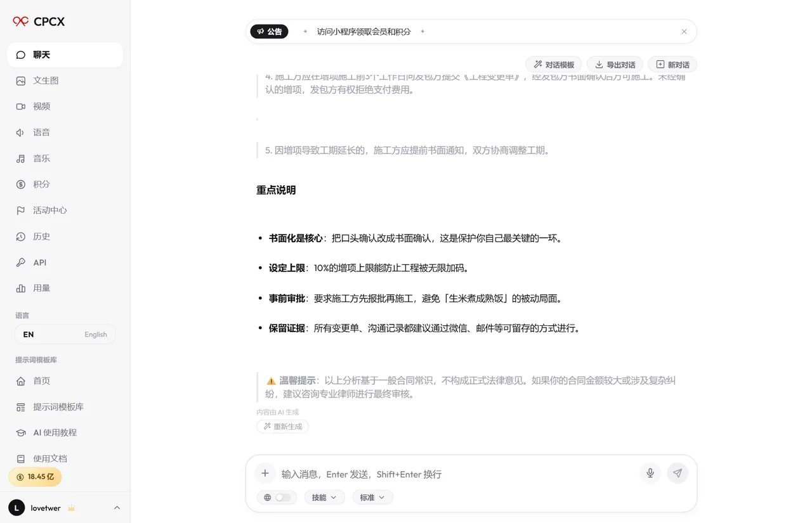The width and height of the screenshot is (812, 523).
Task: Click the 积分 coin icon entry
Action: point(65,184)
